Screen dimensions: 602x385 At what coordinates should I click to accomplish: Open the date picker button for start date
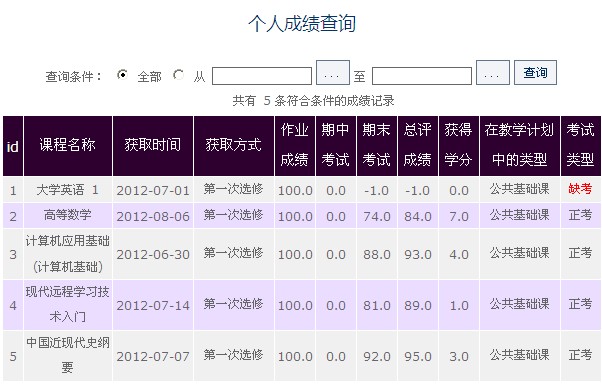(x=333, y=73)
